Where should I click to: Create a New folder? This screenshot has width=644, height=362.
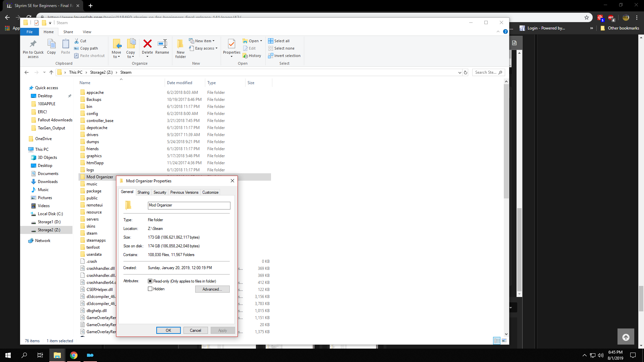[180, 49]
